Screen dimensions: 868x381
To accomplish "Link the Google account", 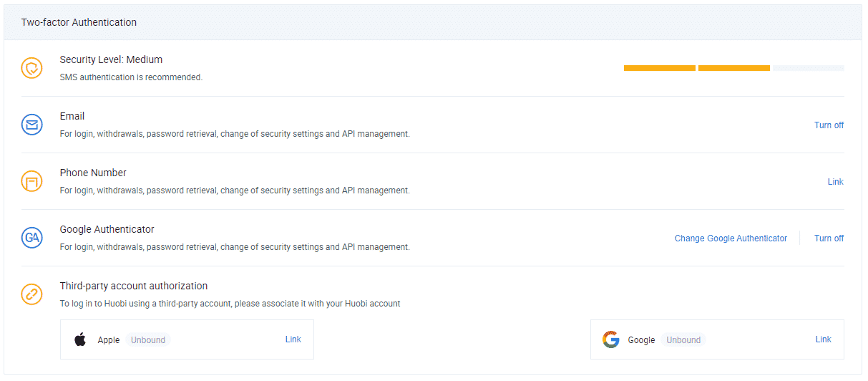I will click(823, 339).
